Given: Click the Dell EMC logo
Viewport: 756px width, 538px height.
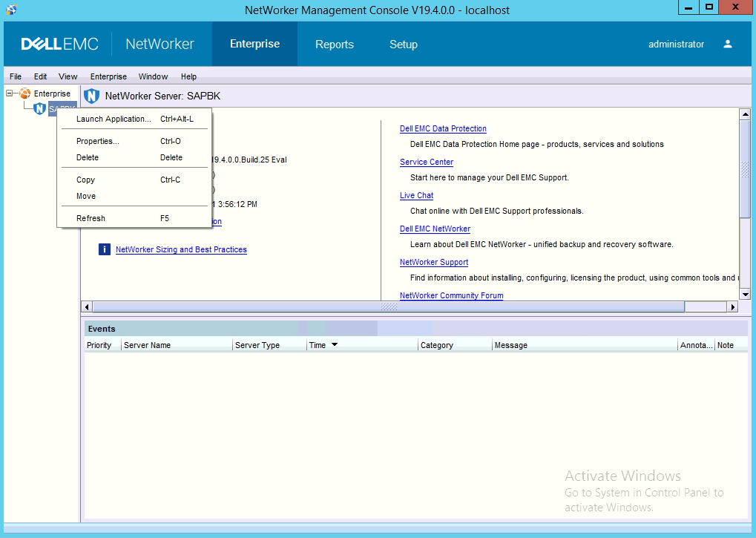Looking at the screenshot, I should (x=59, y=44).
